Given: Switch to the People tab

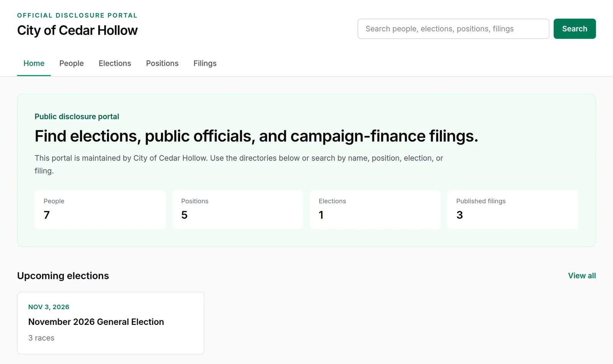Looking at the screenshot, I should click(71, 63).
